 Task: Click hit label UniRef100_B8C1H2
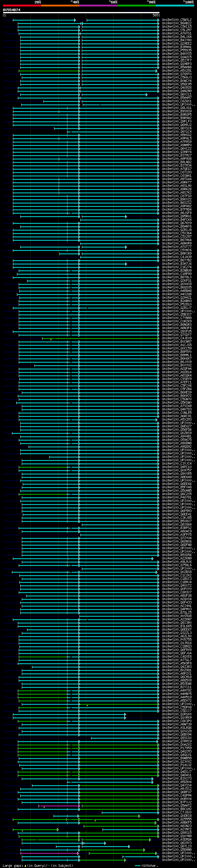coord(177,809)
